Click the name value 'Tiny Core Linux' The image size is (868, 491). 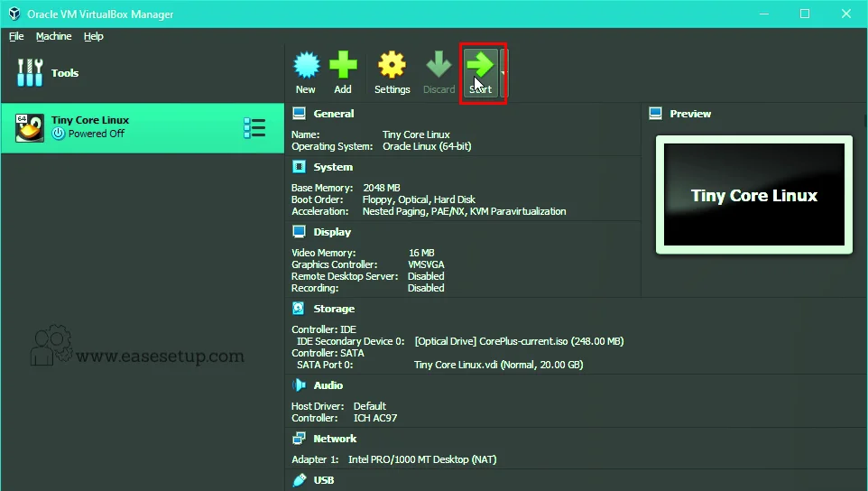416,134
